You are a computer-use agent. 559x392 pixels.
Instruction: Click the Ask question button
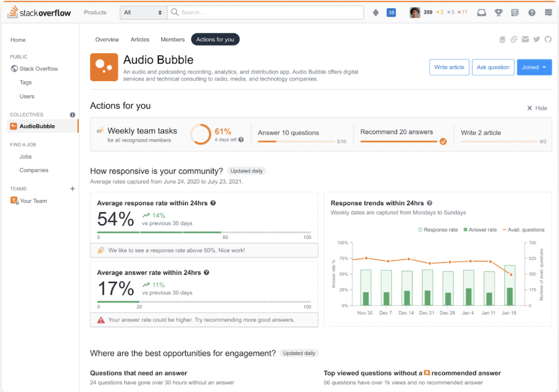pyautogui.click(x=493, y=67)
